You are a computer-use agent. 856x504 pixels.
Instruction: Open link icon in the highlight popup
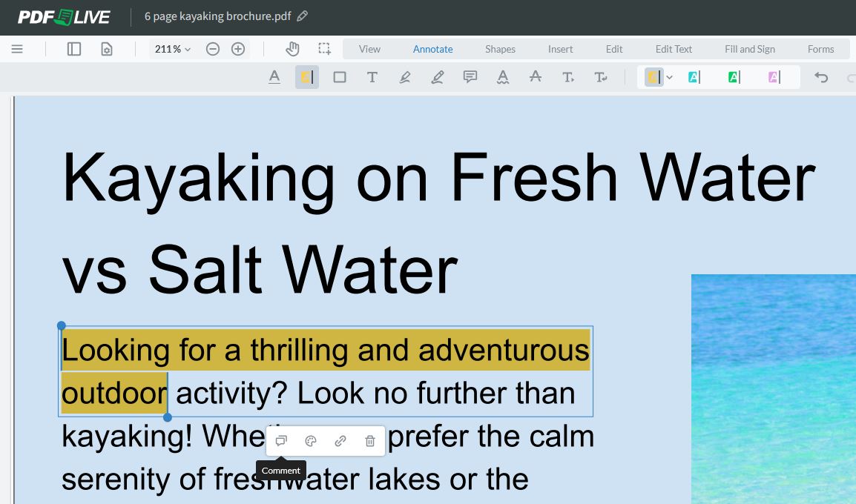tap(340, 440)
